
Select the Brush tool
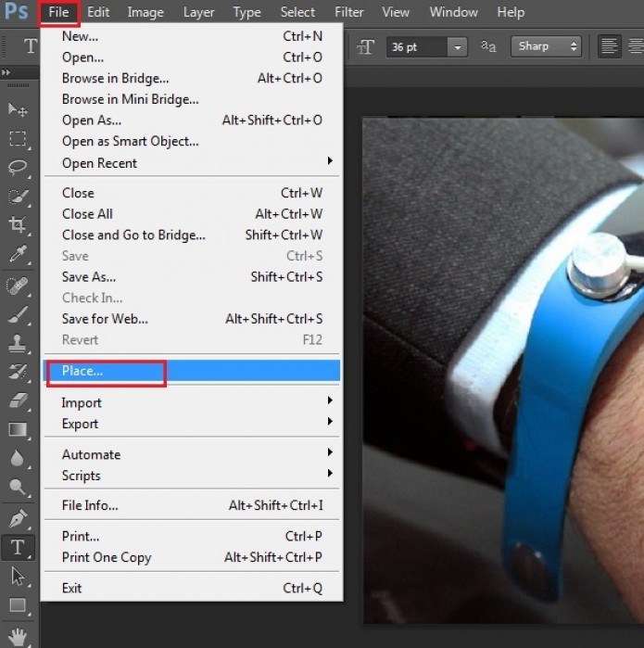pyautogui.click(x=18, y=314)
